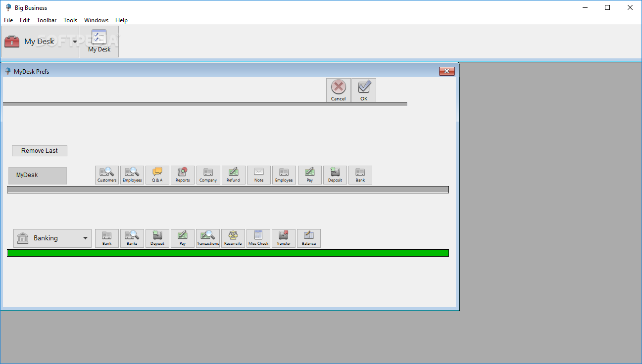The width and height of the screenshot is (642, 364).
Task: Open the File menu
Action: [x=8, y=20]
